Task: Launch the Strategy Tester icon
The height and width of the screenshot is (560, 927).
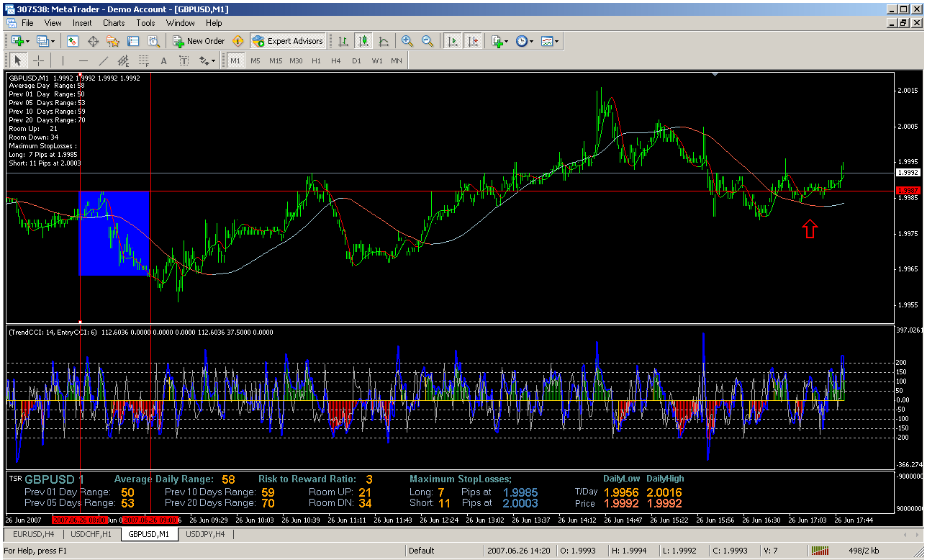Action: pyautogui.click(x=153, y=41)
